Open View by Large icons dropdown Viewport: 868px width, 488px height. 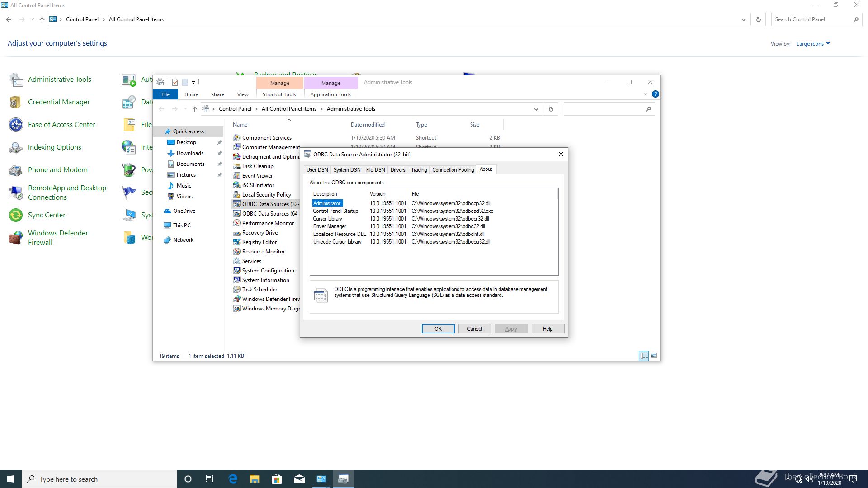click(813, 44)
